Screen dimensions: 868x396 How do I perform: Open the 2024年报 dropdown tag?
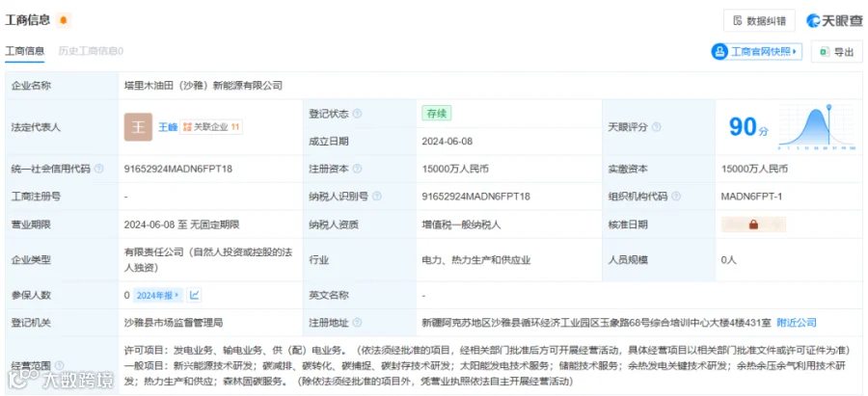tap(157, 296)
